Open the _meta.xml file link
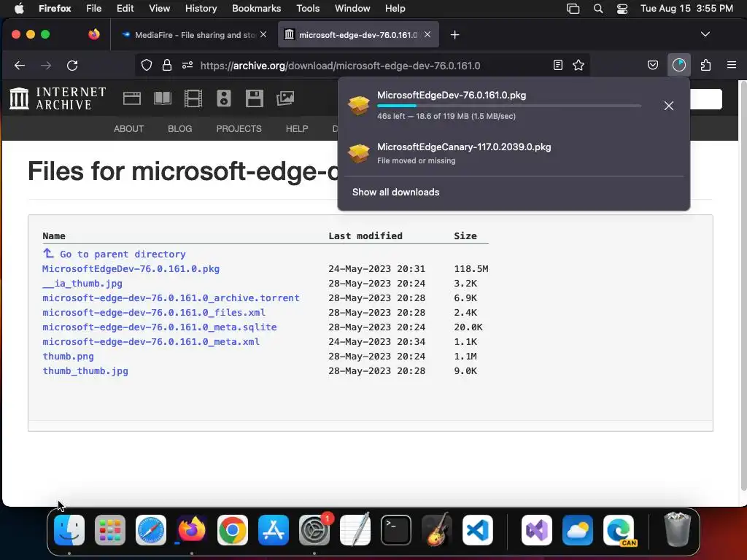The height and width of the screenshot is (560, 747). tap(151, 341)
